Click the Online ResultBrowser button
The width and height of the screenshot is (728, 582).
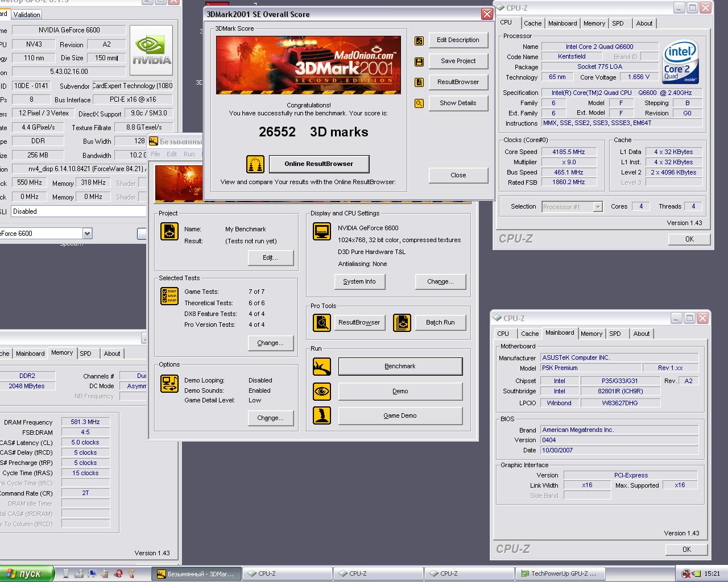(319, 164)
